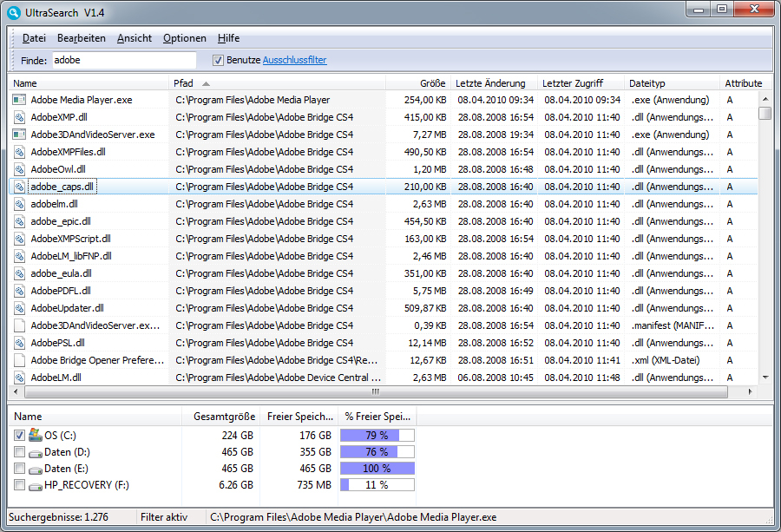Click the 79 % free space bar
The height and width of the screenshot is (532, 781).
tap(377, 436)
